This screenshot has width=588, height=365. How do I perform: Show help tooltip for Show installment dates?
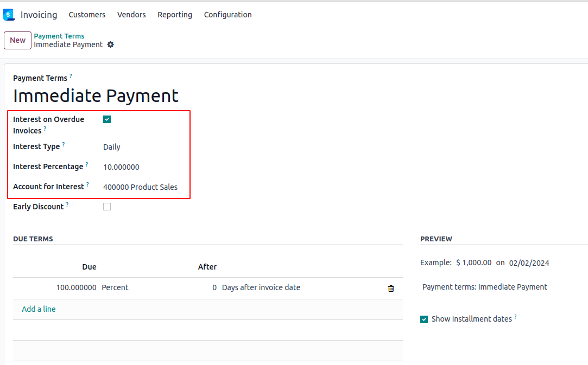[x=515, y=317]
